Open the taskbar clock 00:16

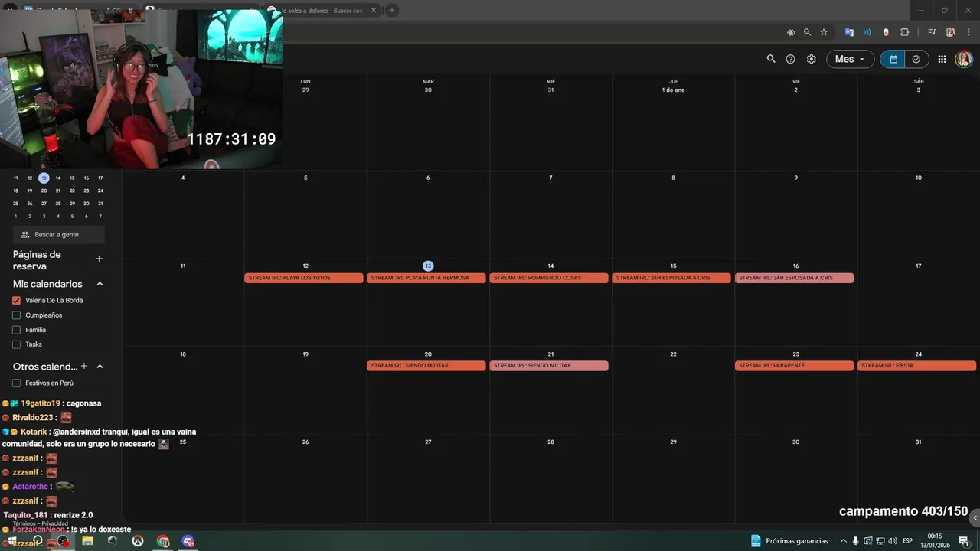pyautogui.click(x=935, y=541)
